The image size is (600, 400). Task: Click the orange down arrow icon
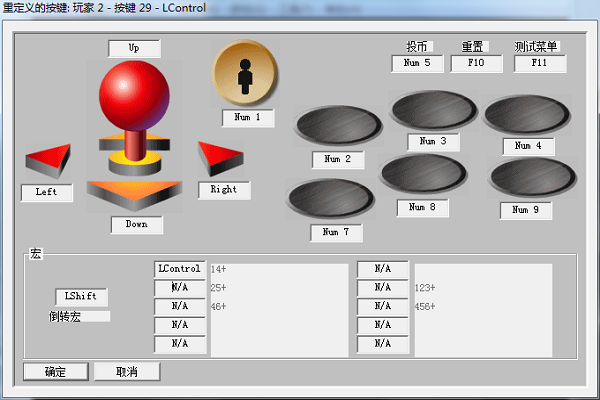(134, 193)
